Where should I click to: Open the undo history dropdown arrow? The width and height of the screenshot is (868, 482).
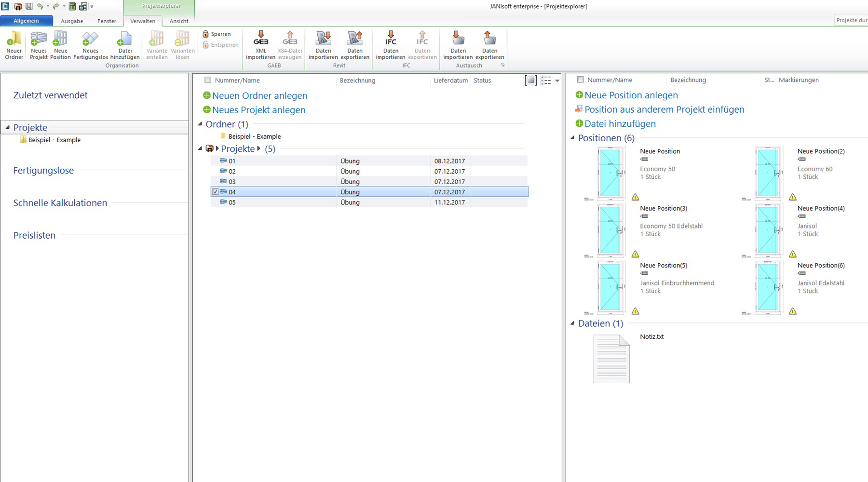(48, 6)
